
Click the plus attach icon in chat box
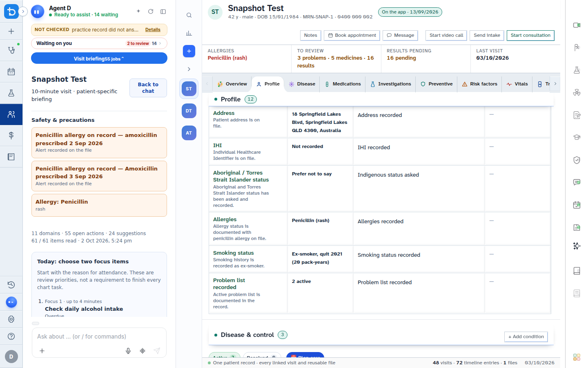point(42,351)
